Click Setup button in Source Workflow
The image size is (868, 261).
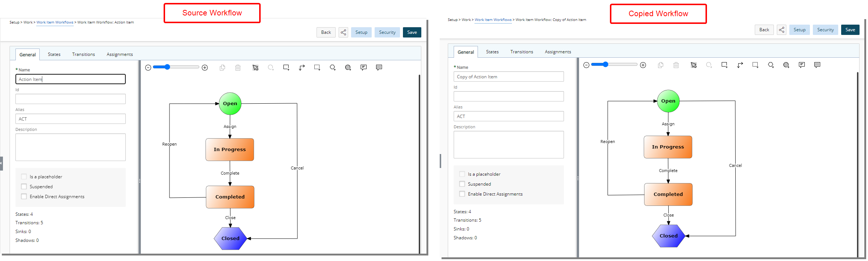pos(361,32)
